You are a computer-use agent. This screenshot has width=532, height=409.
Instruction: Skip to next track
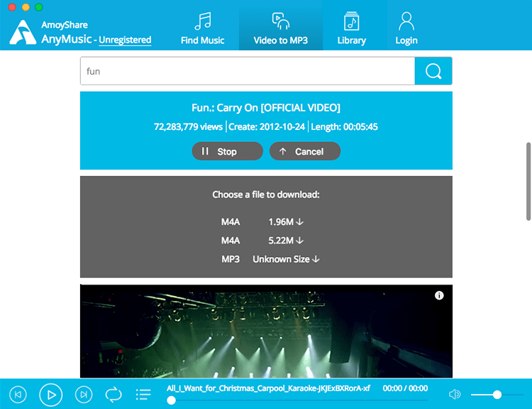84,394
